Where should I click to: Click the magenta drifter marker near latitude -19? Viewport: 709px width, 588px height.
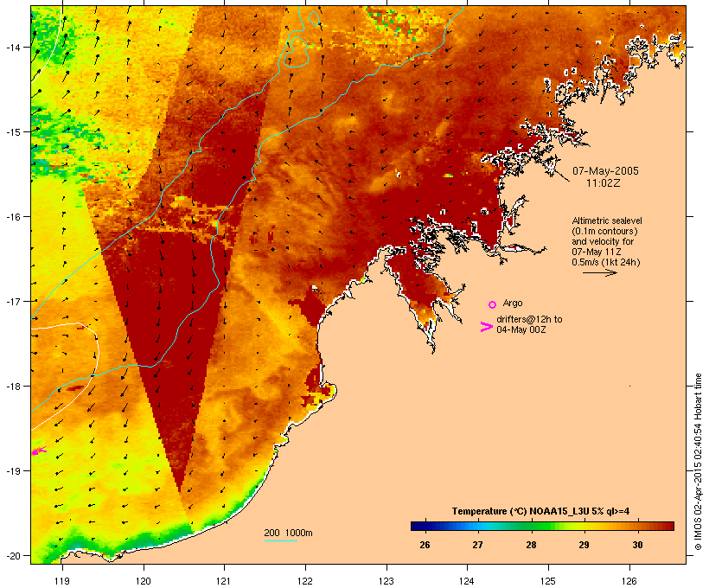pos(39,451)
